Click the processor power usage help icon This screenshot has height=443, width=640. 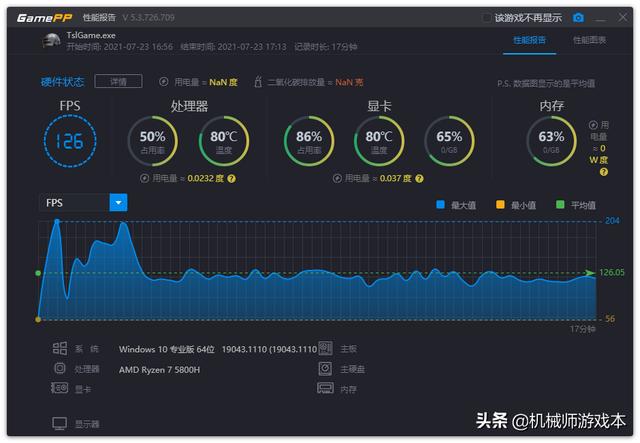point(231,178)
